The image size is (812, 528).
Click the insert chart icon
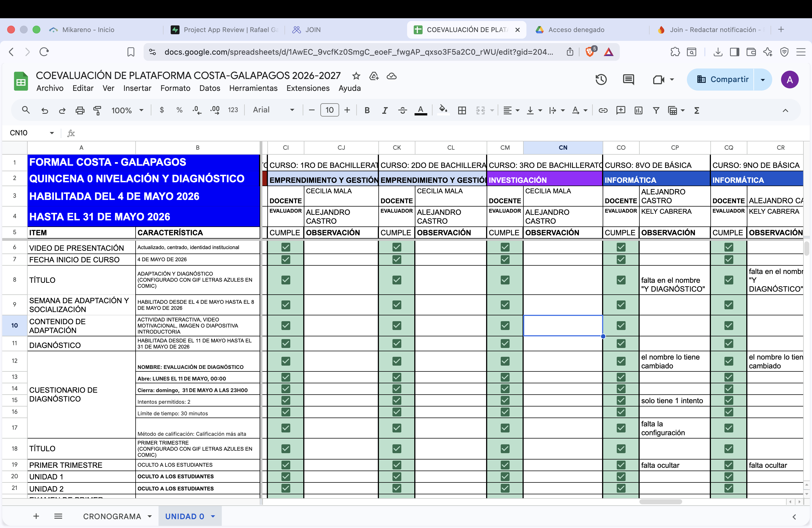638,110
